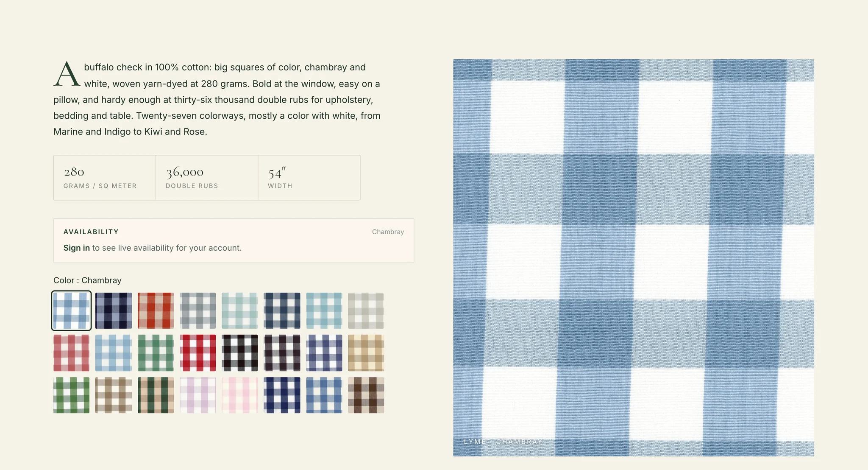The height and width of the screenshot is (470, 868).
Task: Pick the bright kelly green and white swatch
Action: point(71,395)
